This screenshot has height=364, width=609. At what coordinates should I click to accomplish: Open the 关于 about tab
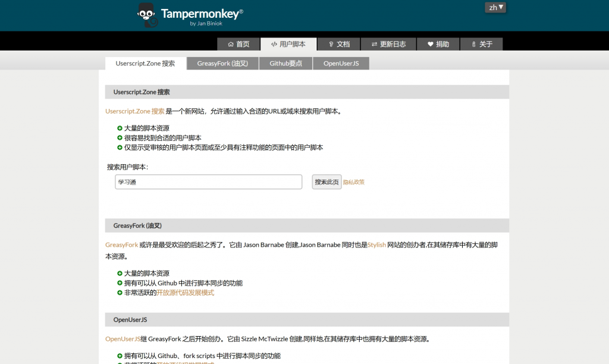481,44
